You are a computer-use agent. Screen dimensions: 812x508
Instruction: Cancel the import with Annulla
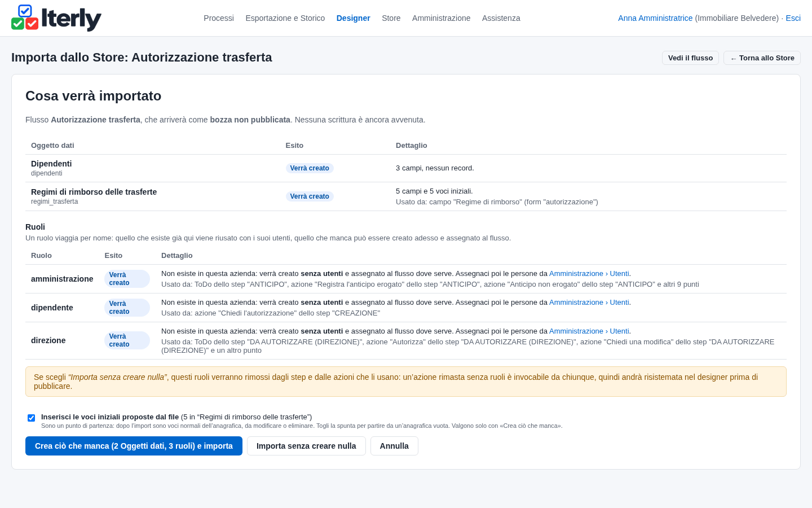tap(394, 446)
